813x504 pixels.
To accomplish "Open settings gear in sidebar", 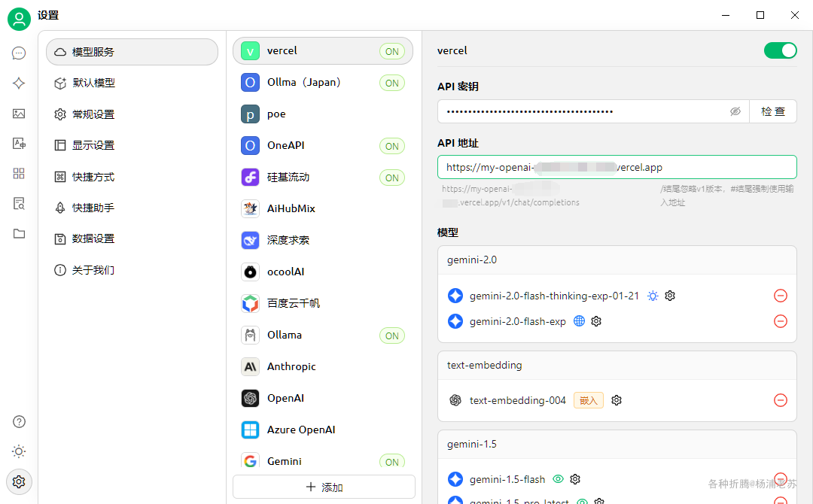I will point(19,481).
